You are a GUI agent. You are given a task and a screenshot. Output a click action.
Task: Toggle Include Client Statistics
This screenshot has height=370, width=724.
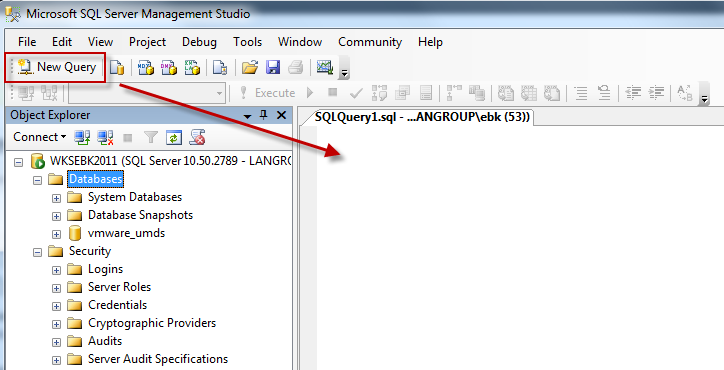(477, 93)
